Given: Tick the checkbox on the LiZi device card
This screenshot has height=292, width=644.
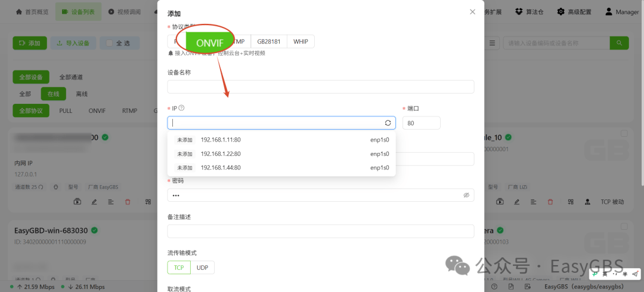Looking at the screenshot, I should pos(624,133).
